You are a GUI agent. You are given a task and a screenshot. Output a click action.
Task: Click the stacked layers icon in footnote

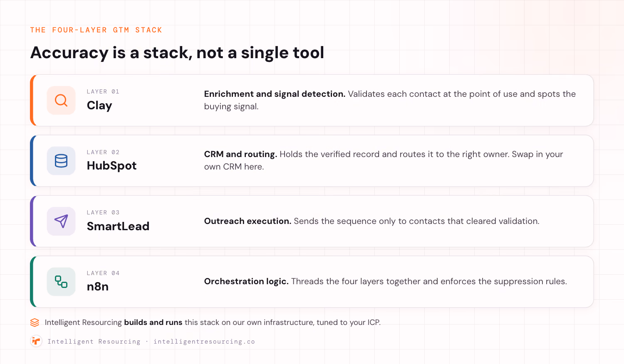[x=35, y=322]
